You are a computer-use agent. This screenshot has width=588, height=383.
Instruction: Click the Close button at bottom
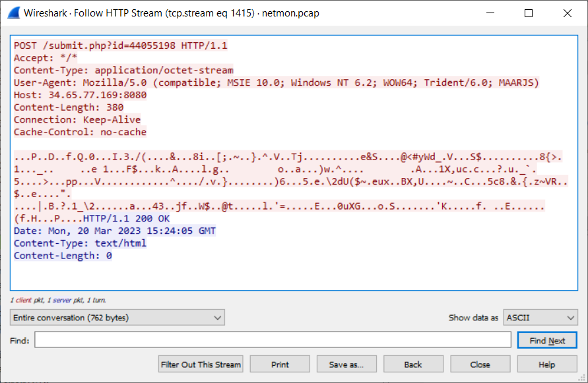tap(480, 365)
